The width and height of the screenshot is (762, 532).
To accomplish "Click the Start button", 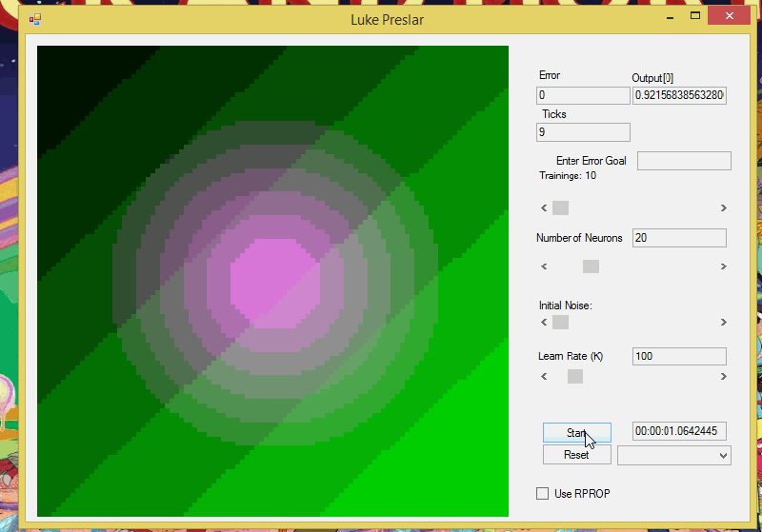I will [577, 432].
